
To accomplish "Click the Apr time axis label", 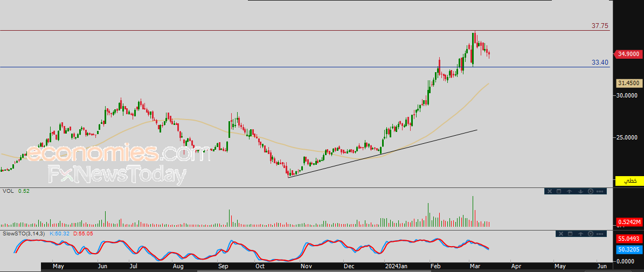I will click(516, 266).
